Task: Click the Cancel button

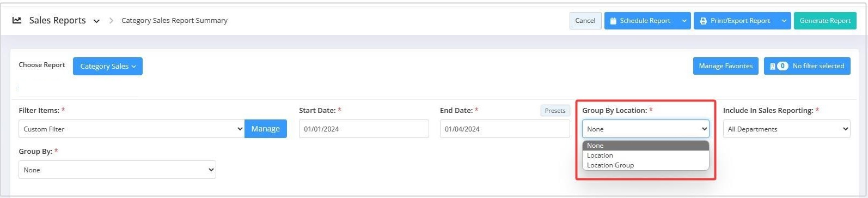Action: (585, 21)
